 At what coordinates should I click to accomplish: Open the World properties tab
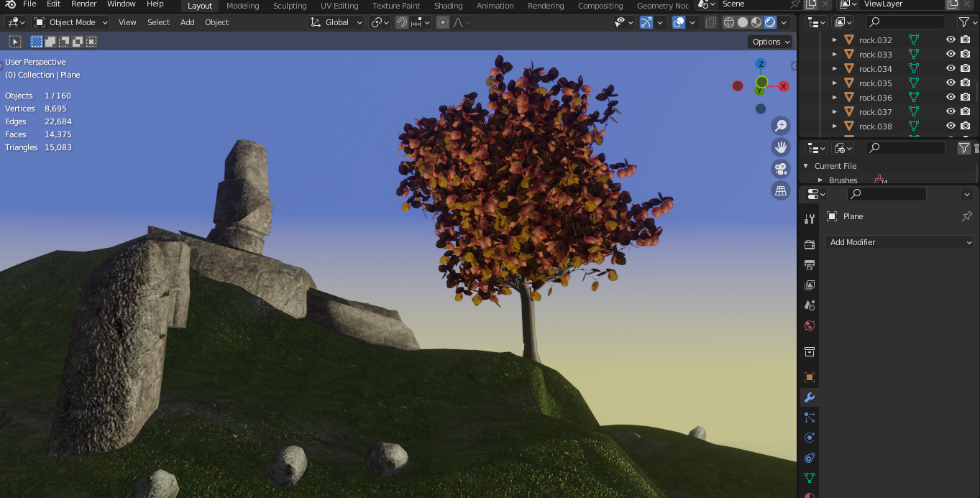click(810, 326)
